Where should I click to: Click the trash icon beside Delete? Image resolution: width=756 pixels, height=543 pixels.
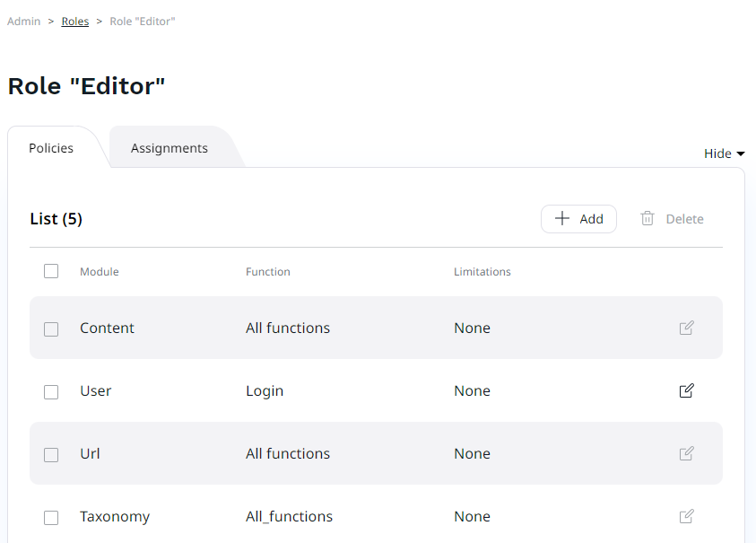647,219
